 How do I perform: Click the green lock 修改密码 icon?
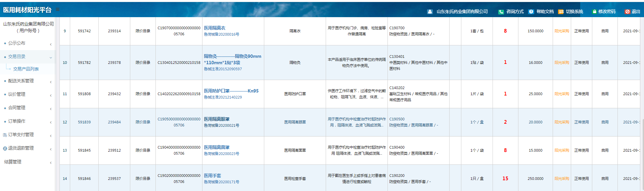tap(594, 12)
